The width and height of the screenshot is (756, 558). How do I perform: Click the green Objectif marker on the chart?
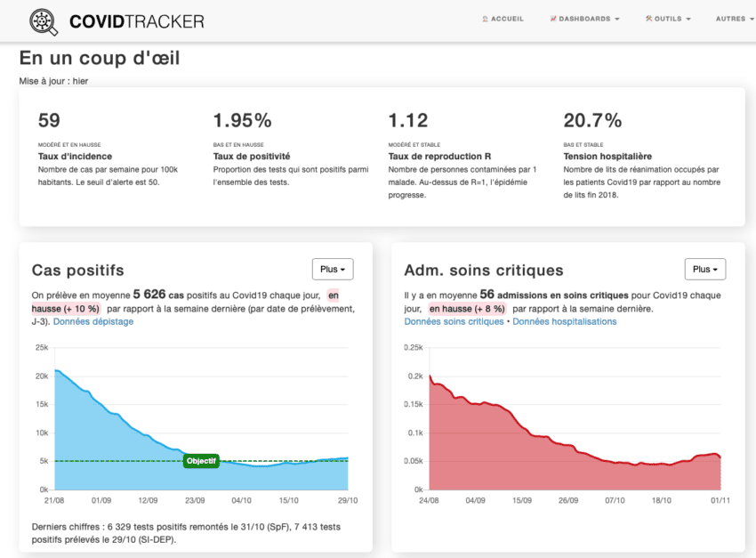(201, 461)
